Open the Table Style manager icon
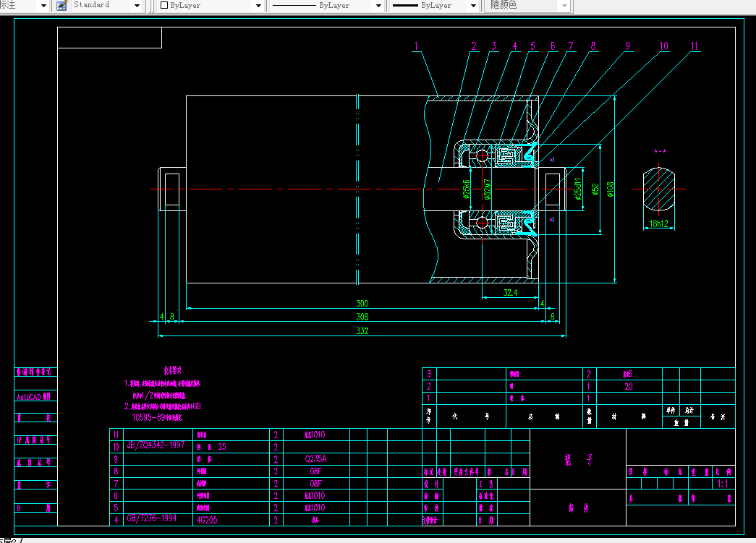Image resolution: width=756 pixels, height=543 pixels. pyautogui.click(x=61, y=5)
